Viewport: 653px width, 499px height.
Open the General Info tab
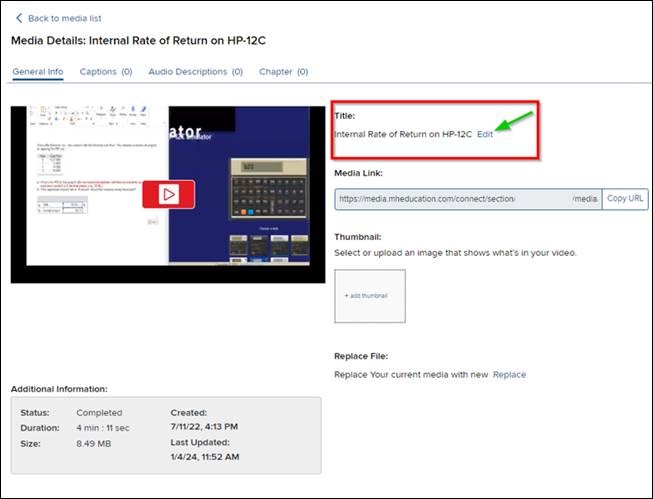[x=38, y=72]
